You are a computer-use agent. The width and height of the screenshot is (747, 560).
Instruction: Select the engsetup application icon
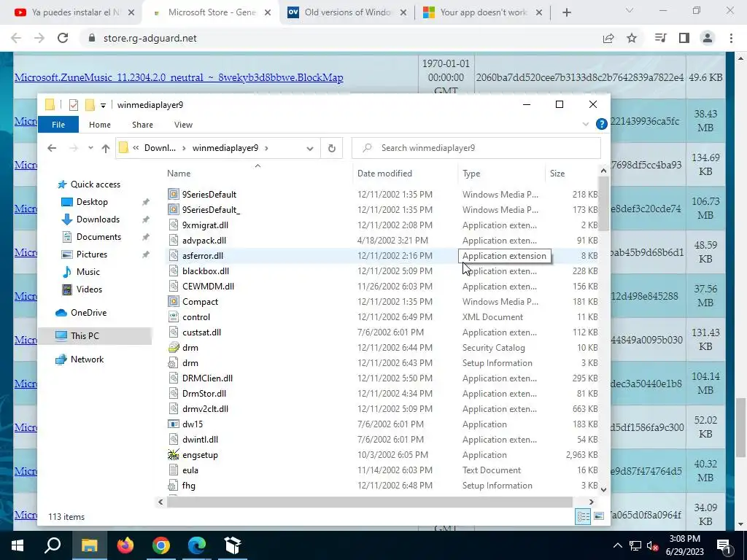tap(174, 455)
